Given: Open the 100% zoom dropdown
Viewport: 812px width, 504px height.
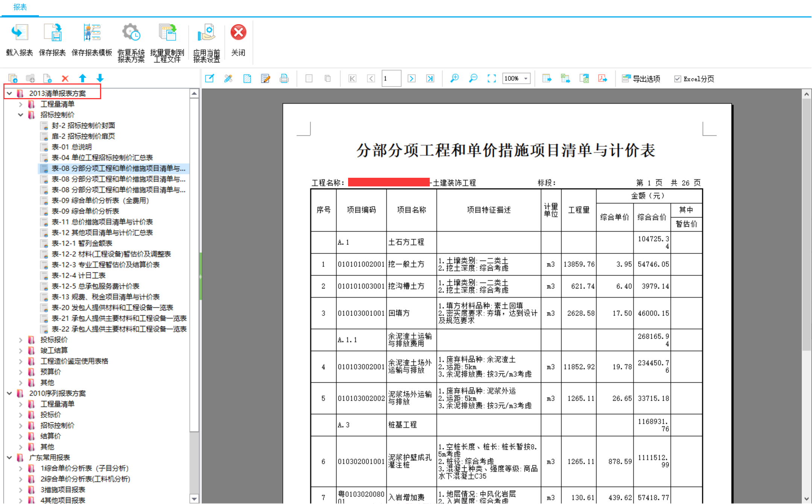Looking at the screenshot, I should tap(526, 79).
